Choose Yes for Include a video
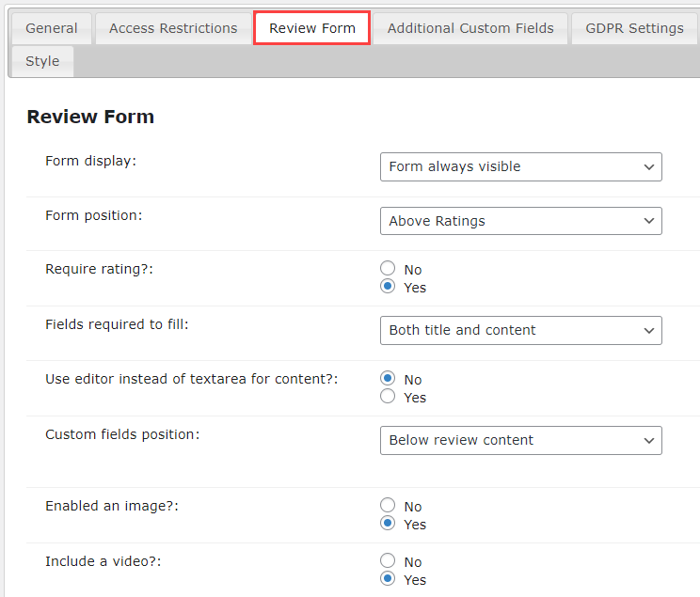This screenshot has height=597, width=700. (x=388, y=579)
